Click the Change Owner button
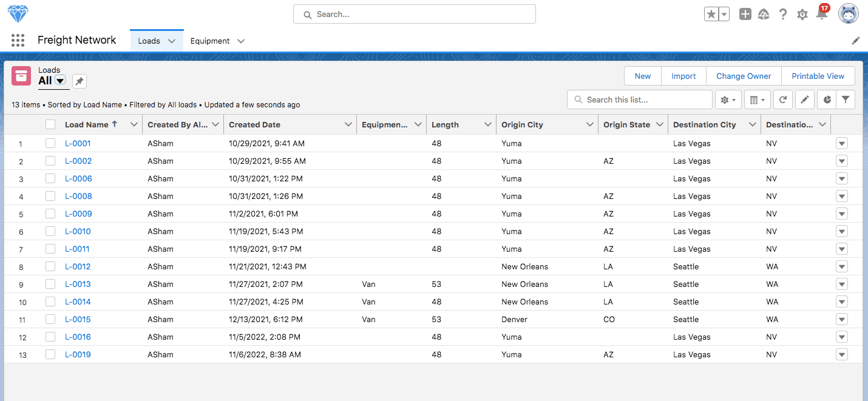 744,76
